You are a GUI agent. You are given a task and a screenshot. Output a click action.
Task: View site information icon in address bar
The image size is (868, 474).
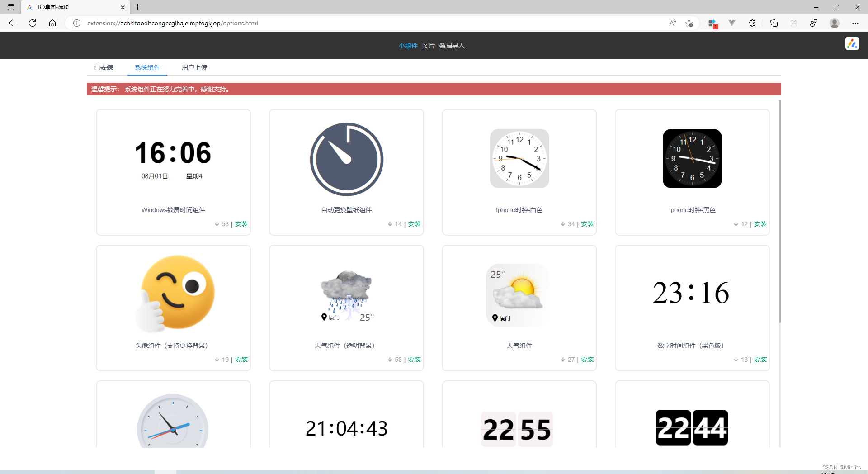click(x=77, y=23)
